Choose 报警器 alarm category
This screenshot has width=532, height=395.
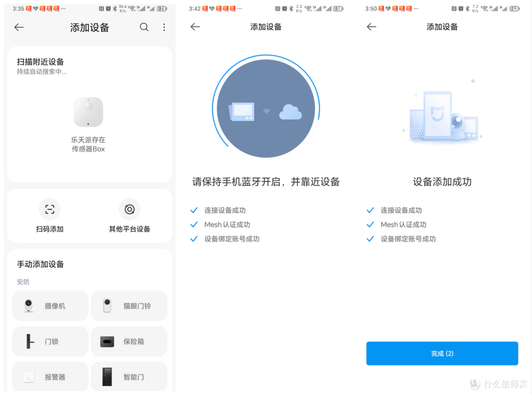pyautogui.click(x=50, y=376)
